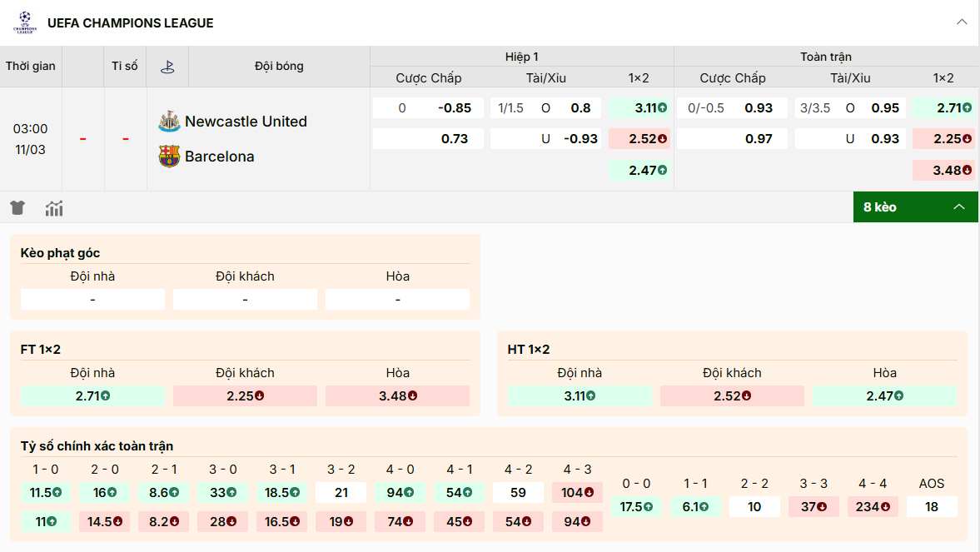Select the jersey lineup icon
Image resolution: width=980 pixels, height=552 pixels.
coord(17,207)
